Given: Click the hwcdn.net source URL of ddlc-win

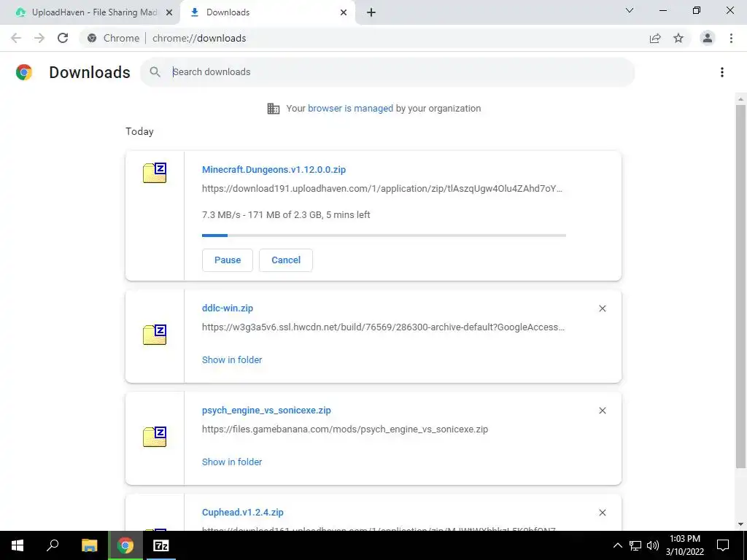Looking at the screenshot, I should pos(384,327).
